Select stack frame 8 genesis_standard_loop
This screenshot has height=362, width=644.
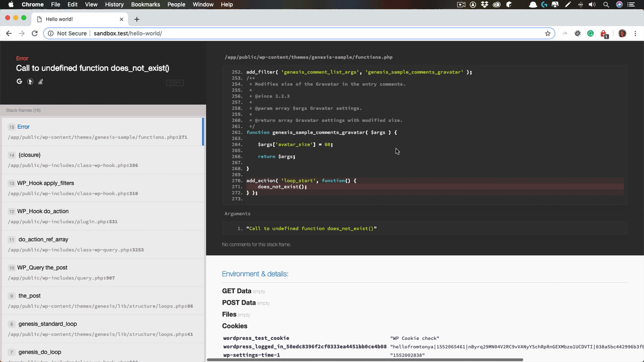(102, 329)
